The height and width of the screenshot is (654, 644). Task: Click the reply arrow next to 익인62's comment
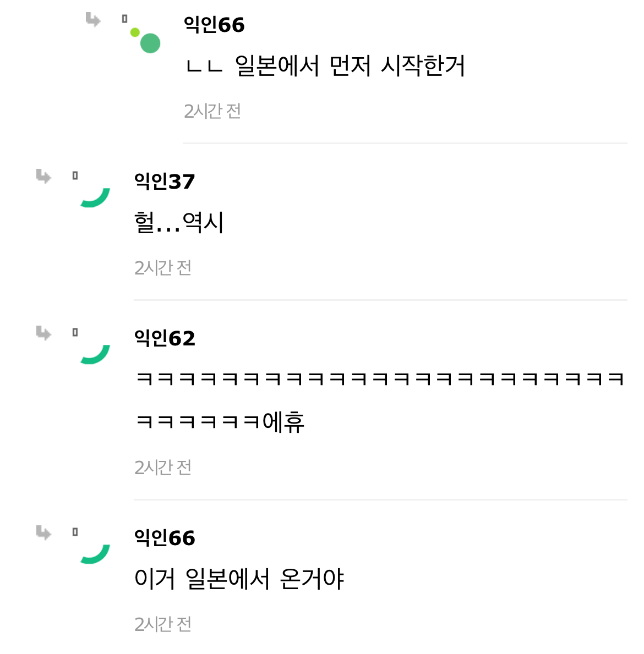tap(43, 333)
